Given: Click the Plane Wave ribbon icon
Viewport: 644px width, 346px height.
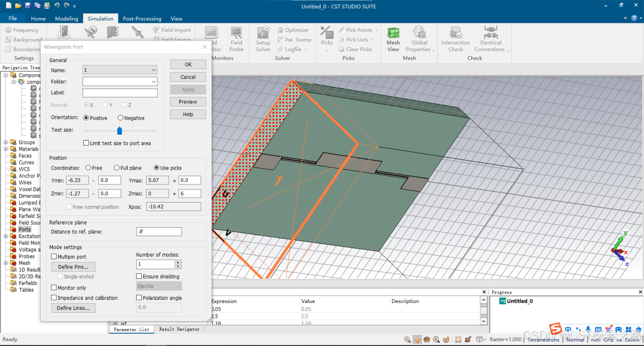Looking at the screenshot, I should (x=113, y=33).
